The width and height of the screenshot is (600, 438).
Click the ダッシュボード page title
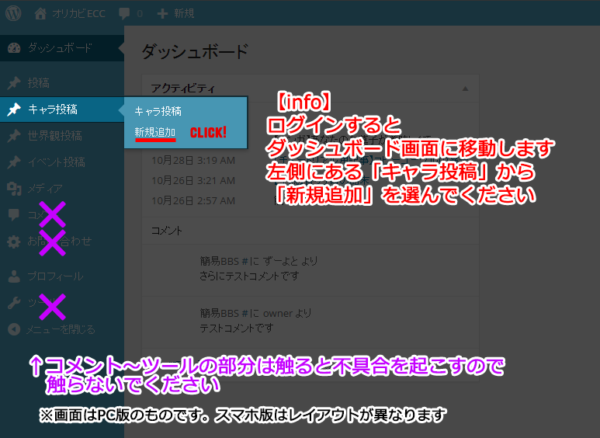[x=195, y=52]
